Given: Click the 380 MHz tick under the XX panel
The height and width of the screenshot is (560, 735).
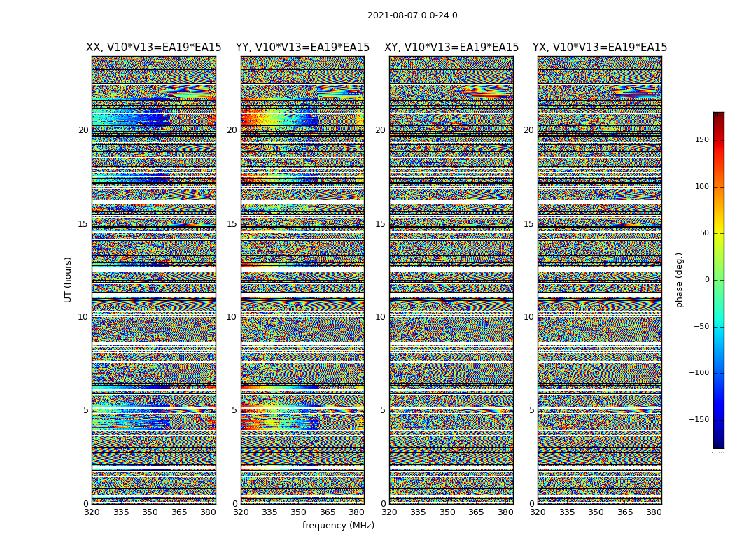Looking at the screenshot, I should coord(208,512).
